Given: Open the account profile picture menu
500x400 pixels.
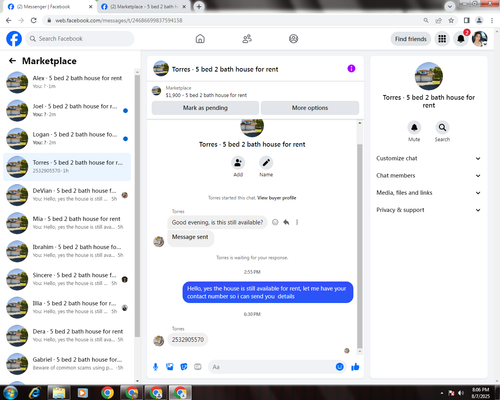Looking at the screenshot, I should pyautogui.click(x=480, y=39).
